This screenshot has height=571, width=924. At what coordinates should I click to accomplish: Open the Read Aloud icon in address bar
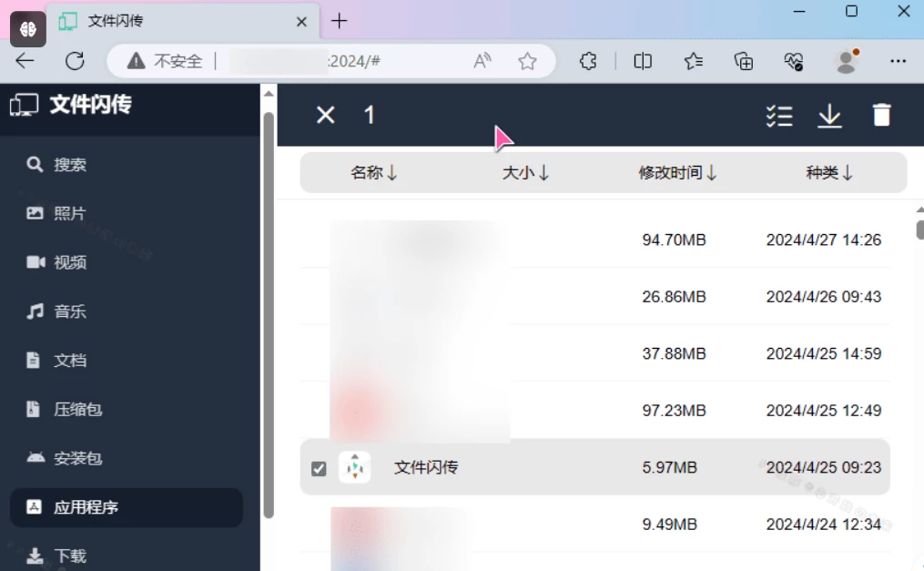[x=482, y=61]
